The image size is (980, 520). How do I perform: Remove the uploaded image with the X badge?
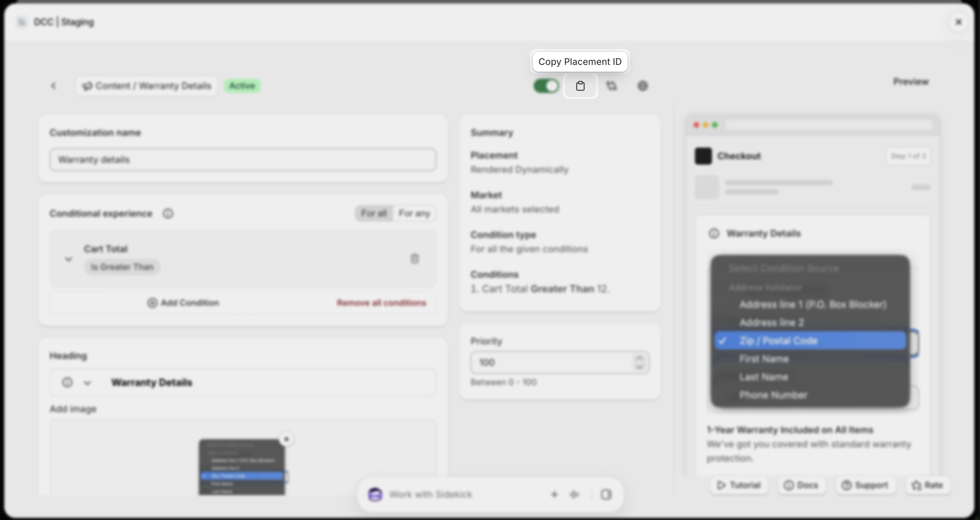pos(286,439)
